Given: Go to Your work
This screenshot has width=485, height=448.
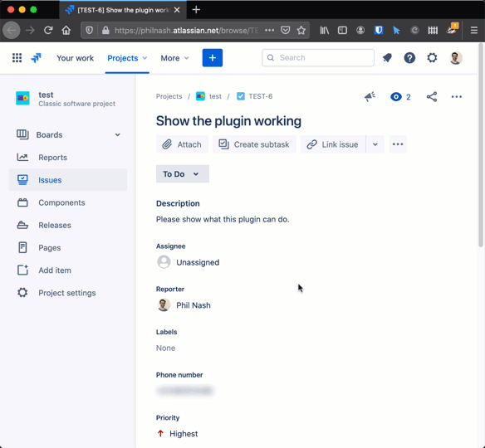Looking at the screenshot, I should [x=76, y=58].
